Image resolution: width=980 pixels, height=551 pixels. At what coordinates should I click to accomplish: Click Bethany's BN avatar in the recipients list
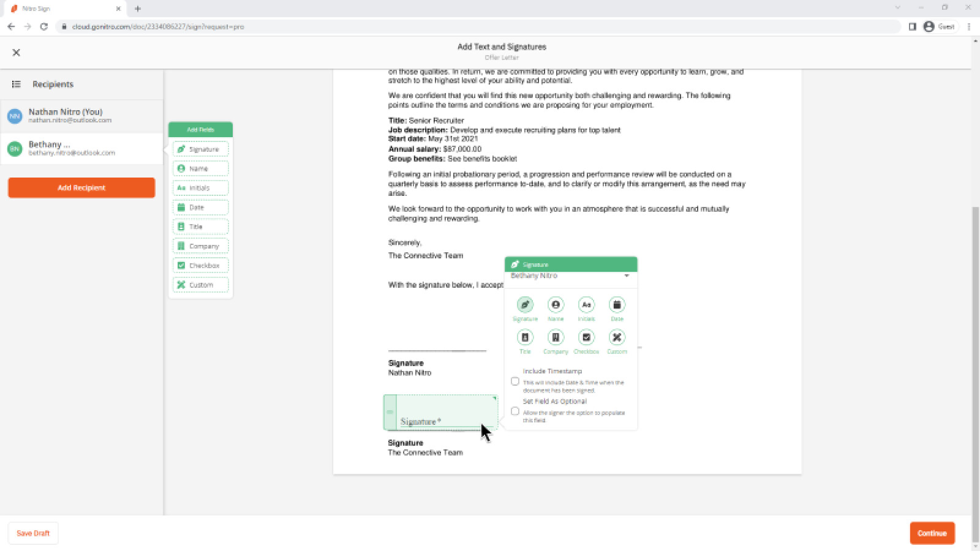click(x=15, y=148)
